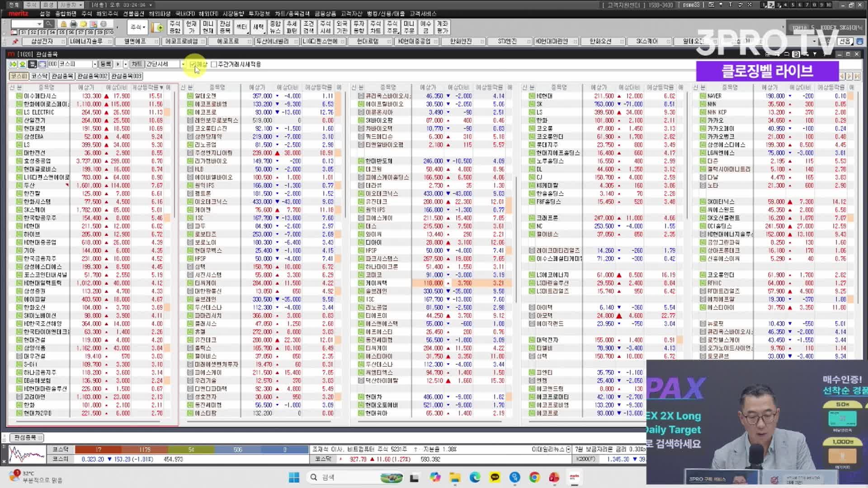The height and width of the screenshot is (488, 868).
Task: Click the Windows Start button
Action: pos(294,477)
